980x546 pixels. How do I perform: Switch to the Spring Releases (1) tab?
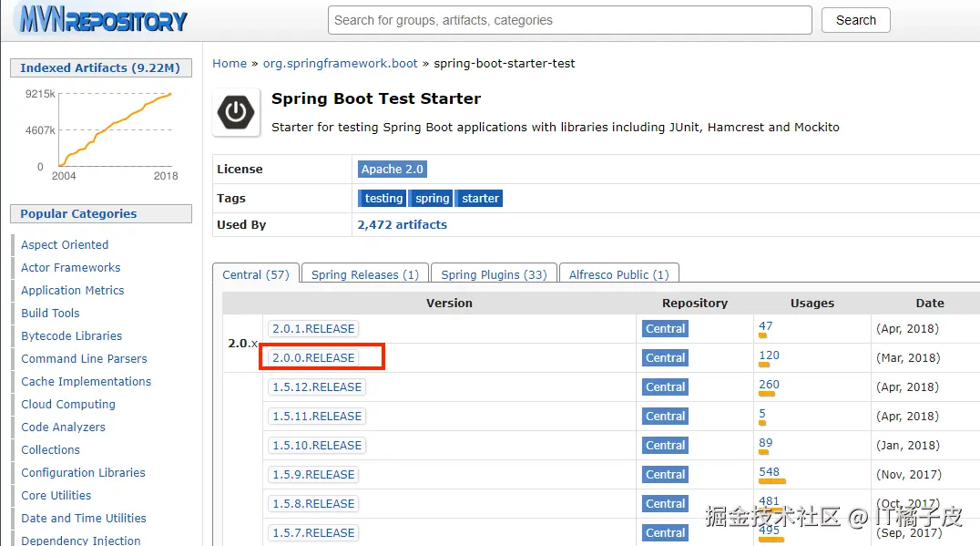[x=365, y=274]
